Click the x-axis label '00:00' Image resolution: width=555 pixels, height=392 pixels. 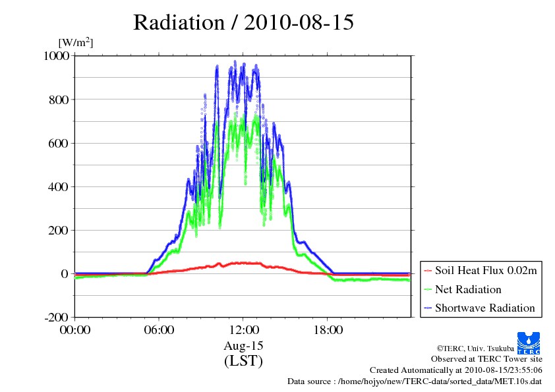click(x=75, y=330)
